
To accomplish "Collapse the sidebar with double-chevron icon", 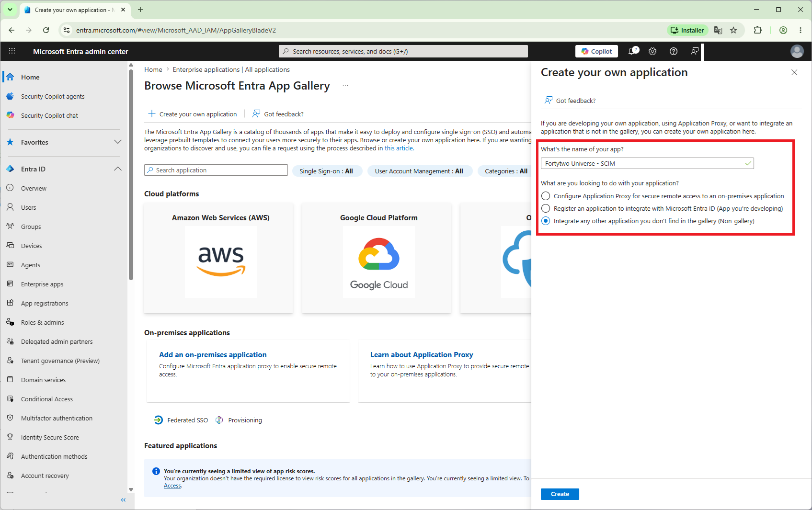I will pyautogui.click(x=123, y=500).
